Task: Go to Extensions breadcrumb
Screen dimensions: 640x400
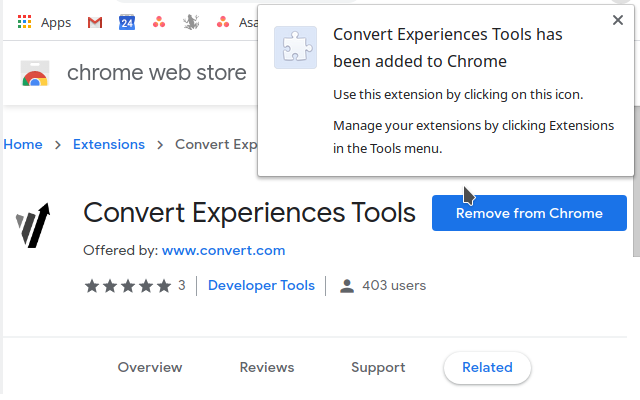Action: (109, 144)
